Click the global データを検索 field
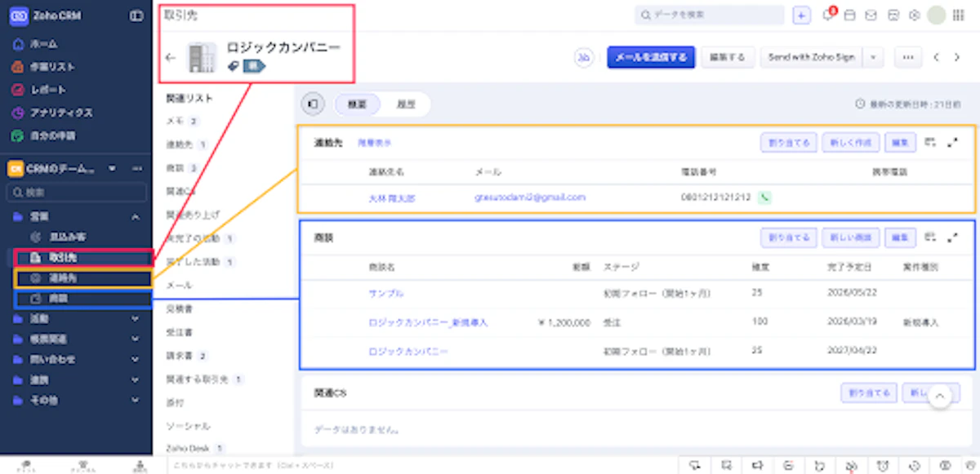This screenshot has height=474, width=980. (x=709, y=15)
